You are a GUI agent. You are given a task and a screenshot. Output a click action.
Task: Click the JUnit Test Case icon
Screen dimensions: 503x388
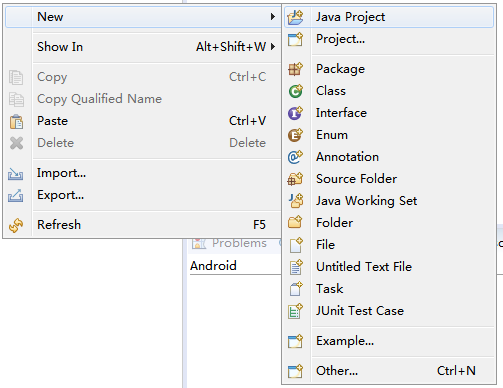[x=295, y=311]
